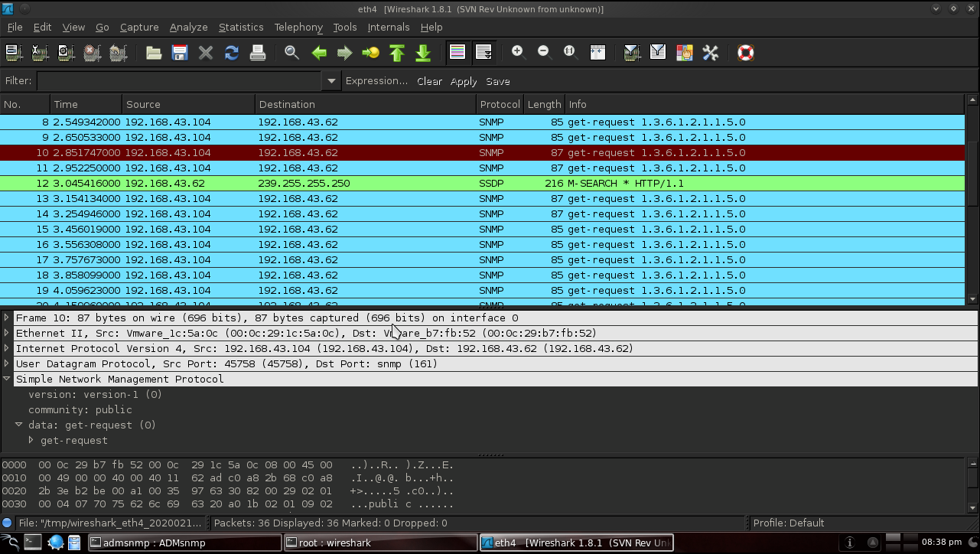Open the Statistics menu
This screenshot has height=554, width=980.
[241, 27]
